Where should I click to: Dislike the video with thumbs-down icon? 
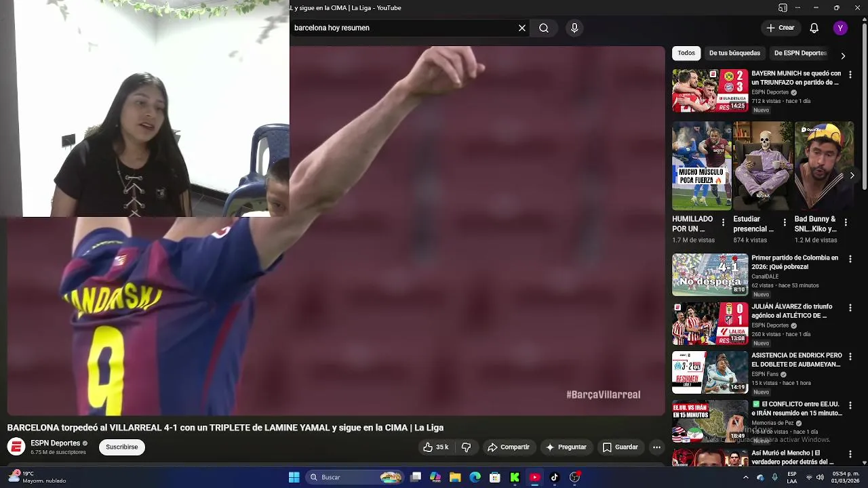tap(466, 447)
